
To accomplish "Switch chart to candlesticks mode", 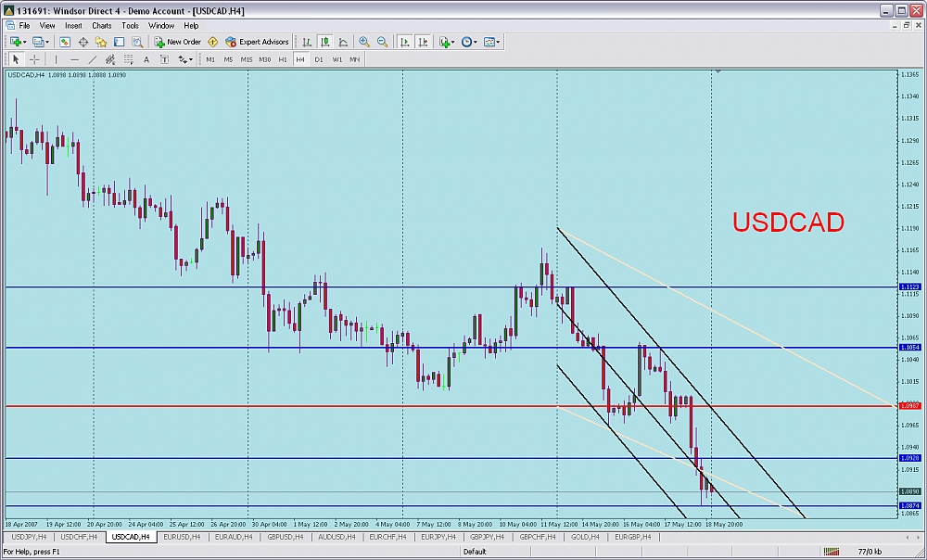I will [325, 42].
